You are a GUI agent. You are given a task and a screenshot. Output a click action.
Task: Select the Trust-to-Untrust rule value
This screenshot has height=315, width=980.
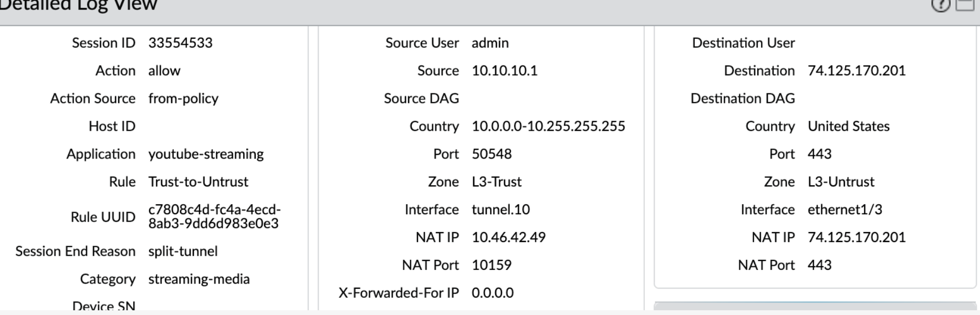tap(198, 182)
